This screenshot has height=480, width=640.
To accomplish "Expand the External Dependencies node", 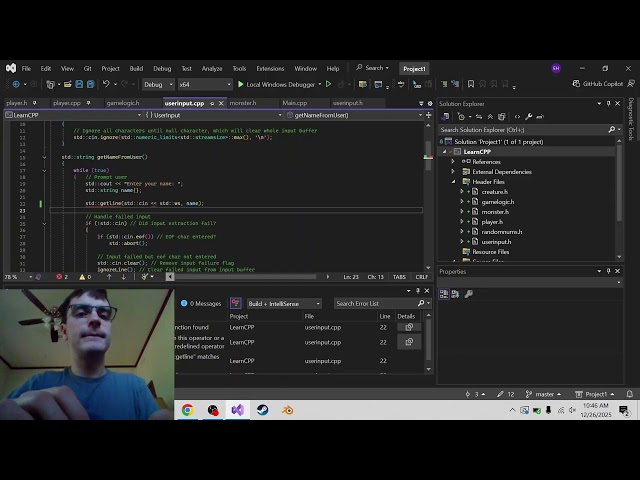I will click(453, 172).
